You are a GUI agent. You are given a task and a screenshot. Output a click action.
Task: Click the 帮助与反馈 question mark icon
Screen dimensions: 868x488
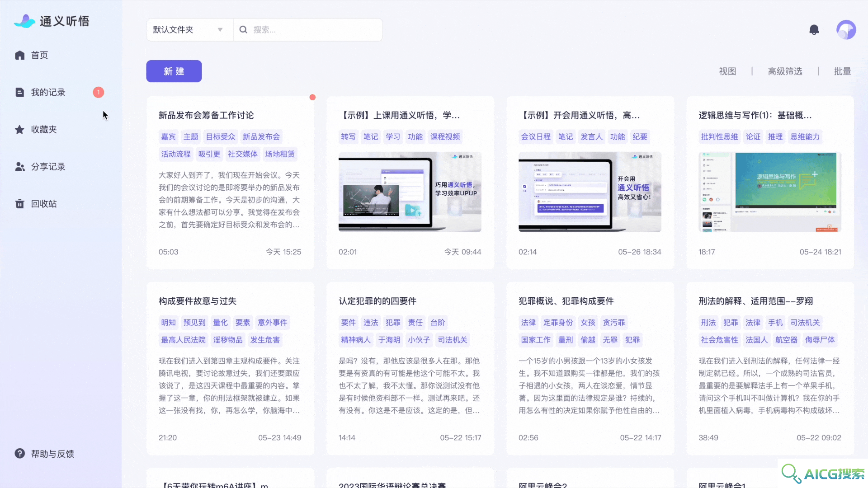19,453
